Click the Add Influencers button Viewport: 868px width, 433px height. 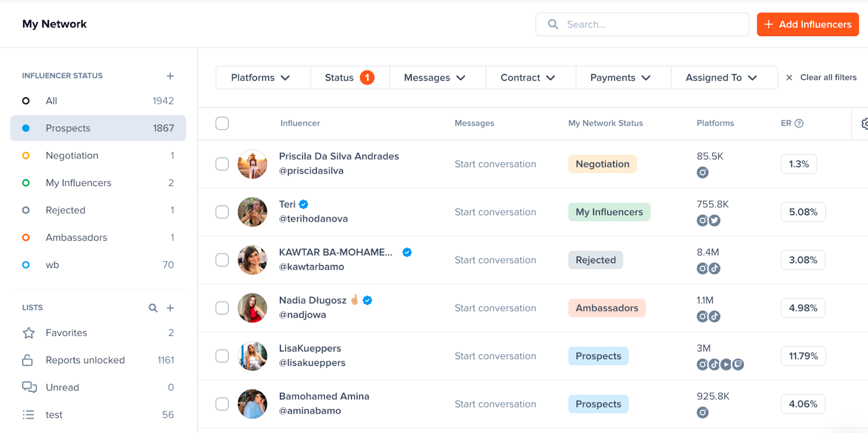coord(807,24)
